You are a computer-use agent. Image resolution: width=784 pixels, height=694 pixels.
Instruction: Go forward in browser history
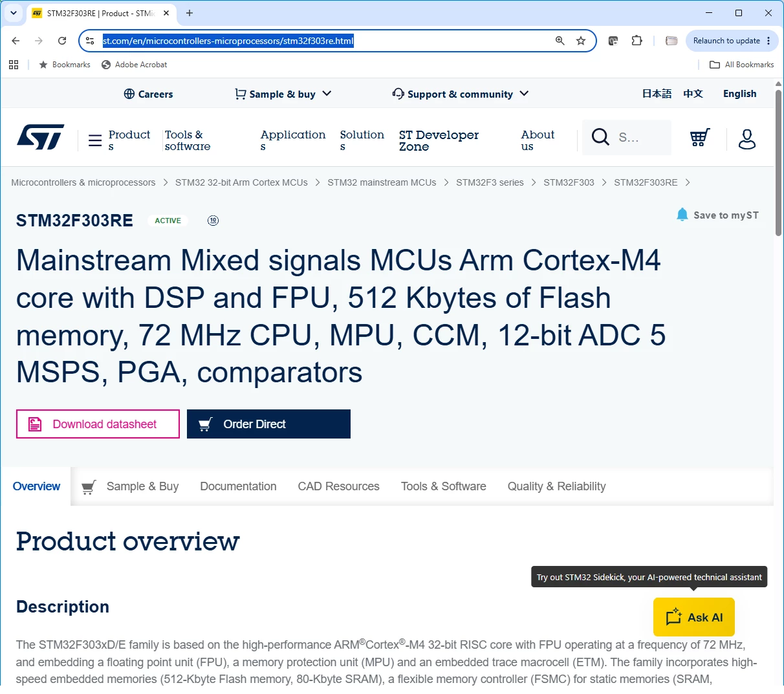(x=39, y=41)
